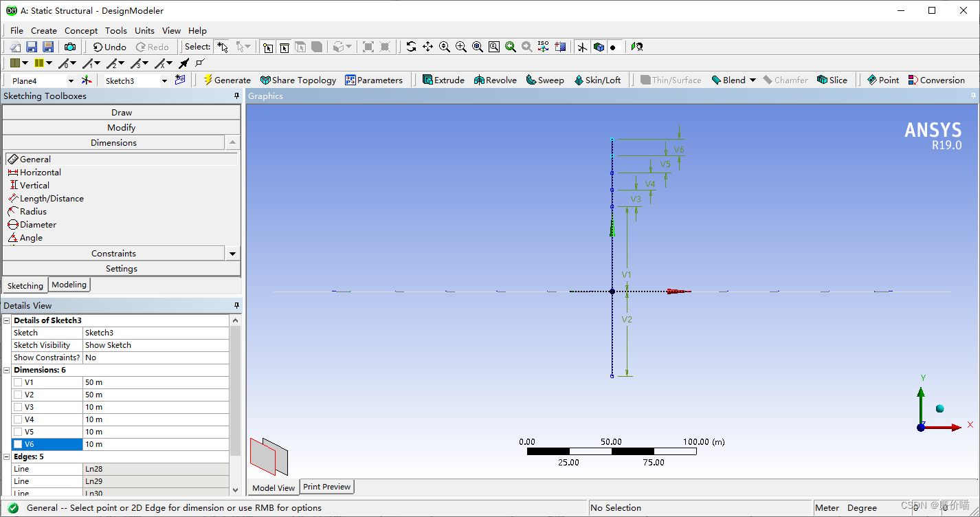
Task: Select the Horizontal dimension tool
Action: point(34,172)
